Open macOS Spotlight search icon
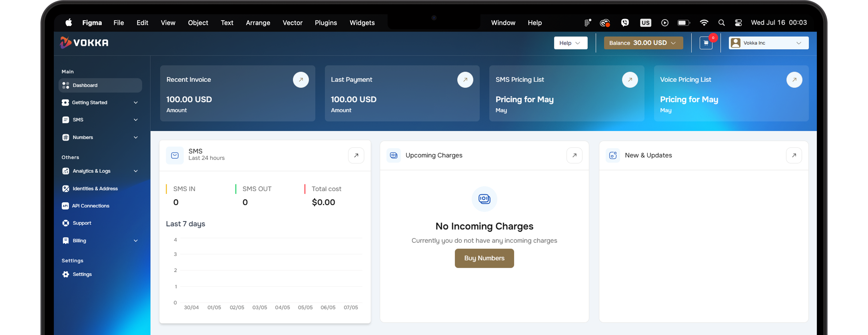 [721, 23]
